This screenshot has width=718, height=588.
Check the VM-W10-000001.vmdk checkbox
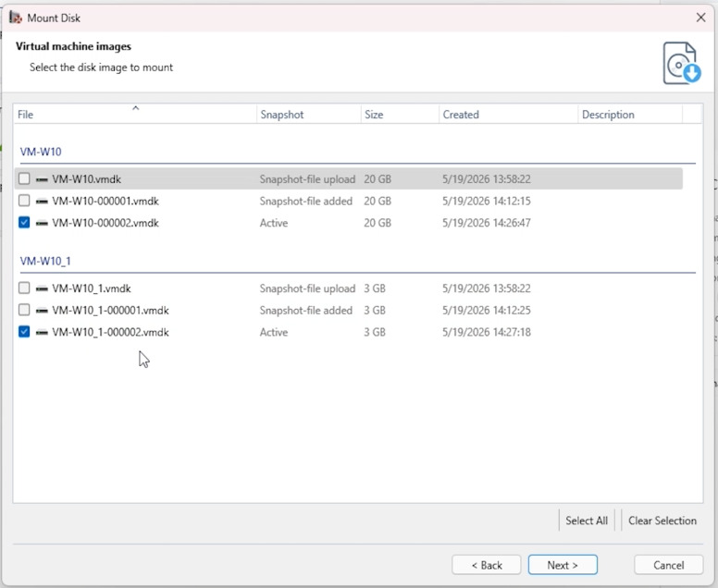click(24, 201)
